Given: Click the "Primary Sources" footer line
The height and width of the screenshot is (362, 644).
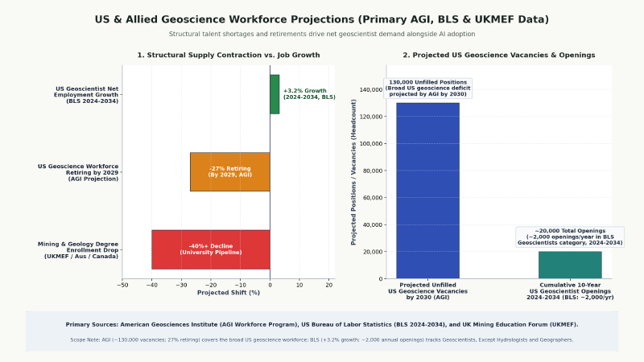Looking at the screenshot, I should [321, 325].
